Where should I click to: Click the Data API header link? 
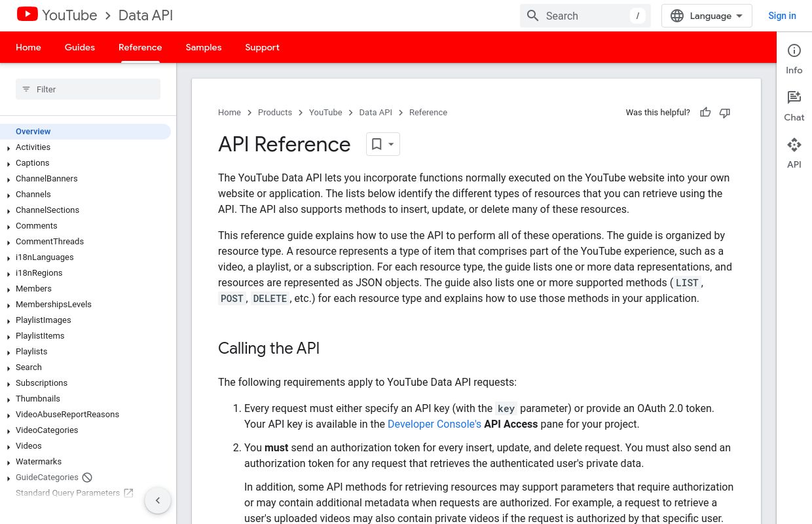tap(145, 15)
